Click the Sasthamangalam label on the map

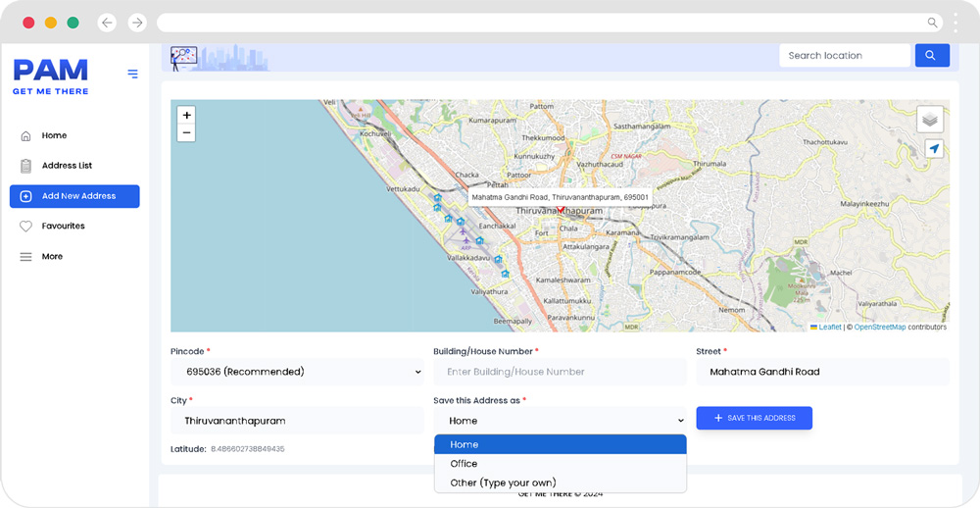642,127
